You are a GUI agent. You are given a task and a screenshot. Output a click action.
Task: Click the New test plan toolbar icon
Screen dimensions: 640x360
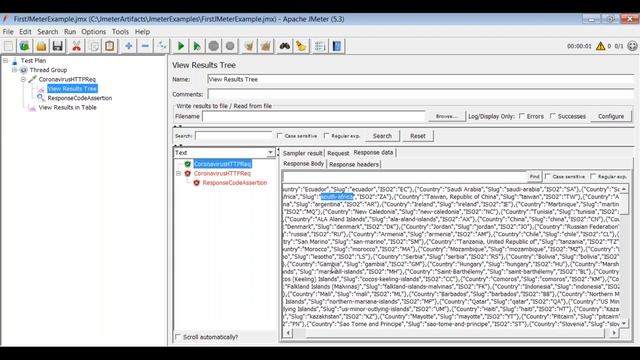pyautogui.click(x=9, y=46)
